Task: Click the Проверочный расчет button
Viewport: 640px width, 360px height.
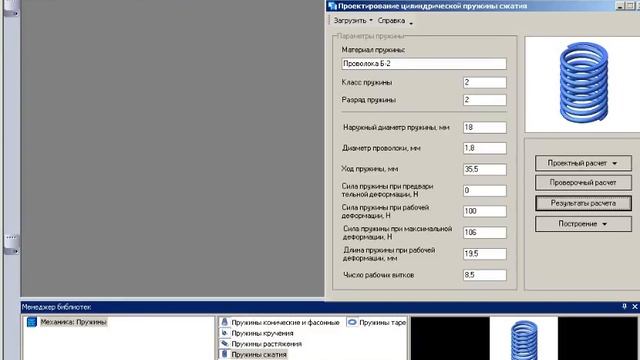Action: [583, 183]
